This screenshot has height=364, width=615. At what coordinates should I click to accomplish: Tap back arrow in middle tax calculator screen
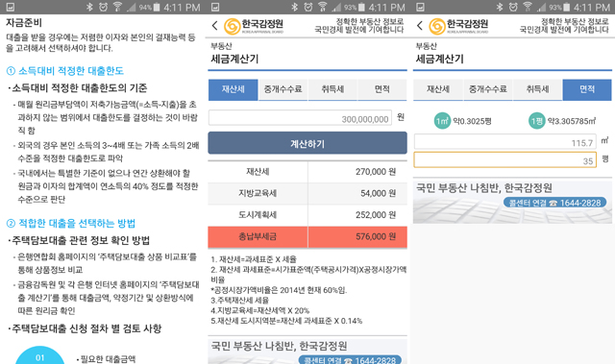point(214,26)
